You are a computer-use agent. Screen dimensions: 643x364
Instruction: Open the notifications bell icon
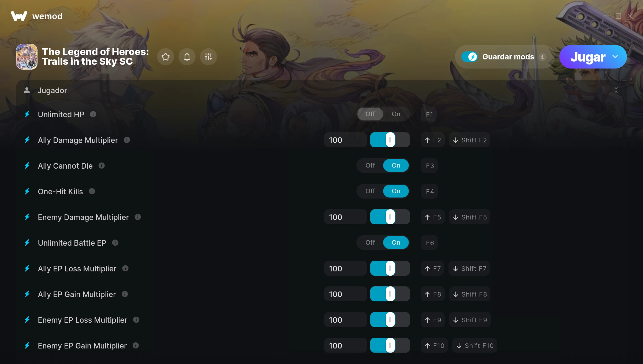(187, 57)
